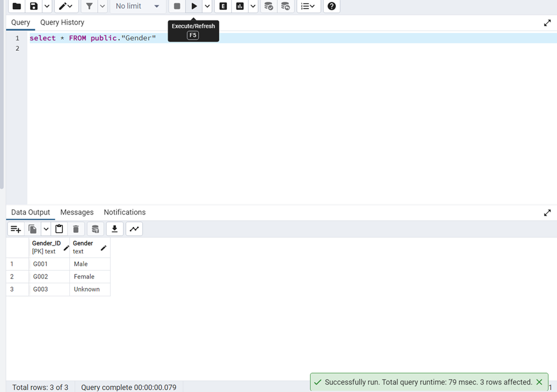Expand the explain options dropdown arrow

pyautogui.click(x=253, y=6)
